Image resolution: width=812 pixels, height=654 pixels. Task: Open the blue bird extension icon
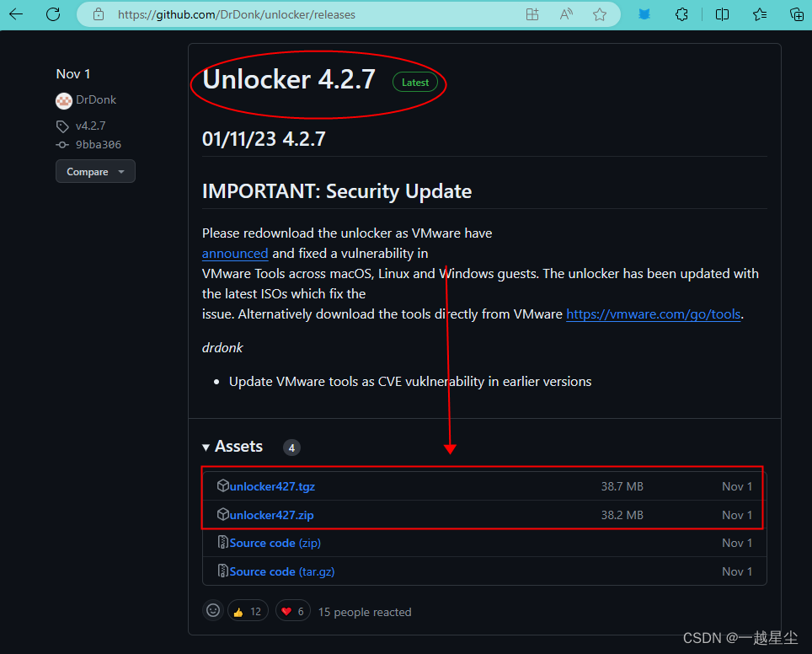tap(644, 14)
